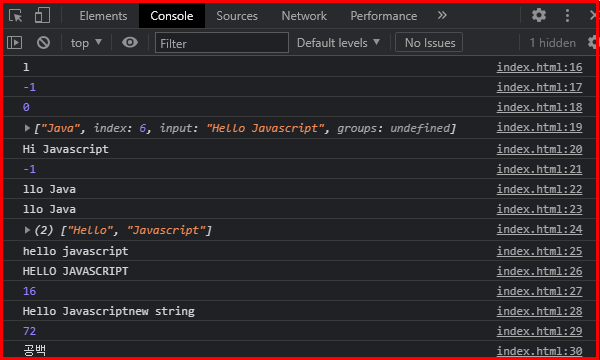600x360 pixels.
Task: Click the No Issues button
Action: coord(429,42)
